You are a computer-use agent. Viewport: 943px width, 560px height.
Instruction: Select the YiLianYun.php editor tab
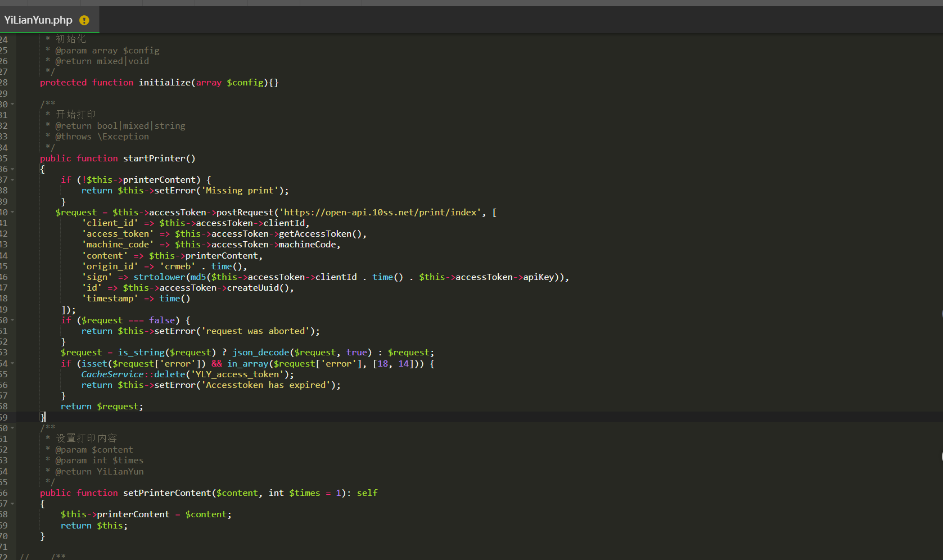[49, 20]
